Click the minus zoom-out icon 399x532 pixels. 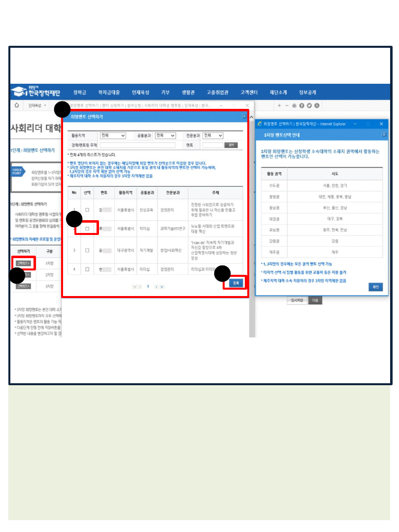point(287,105)
